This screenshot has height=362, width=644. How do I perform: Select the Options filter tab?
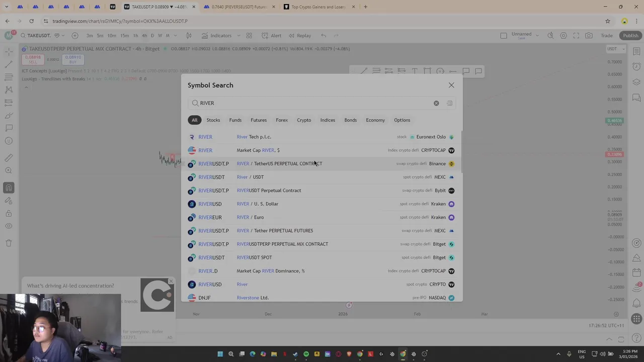[402, 120]
